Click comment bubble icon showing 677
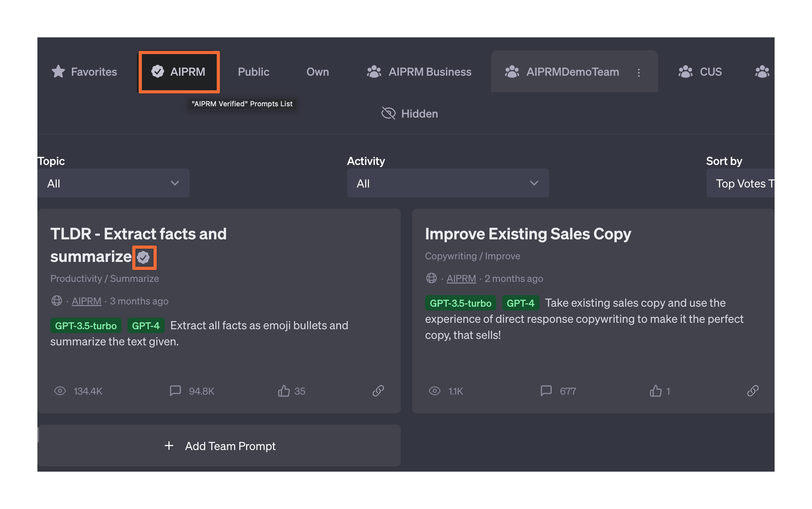Viewport: 812px width, 509px height. point(546,391)
